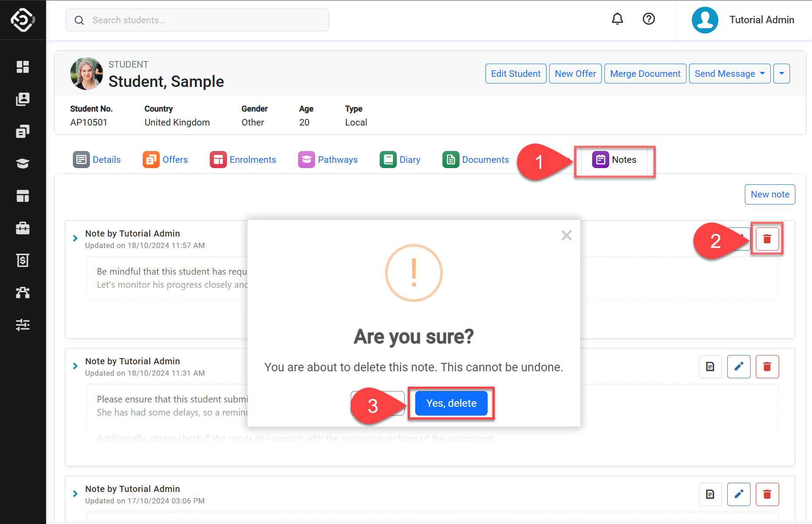Click the briefcase icon in sidebar

tap(23, 228)
